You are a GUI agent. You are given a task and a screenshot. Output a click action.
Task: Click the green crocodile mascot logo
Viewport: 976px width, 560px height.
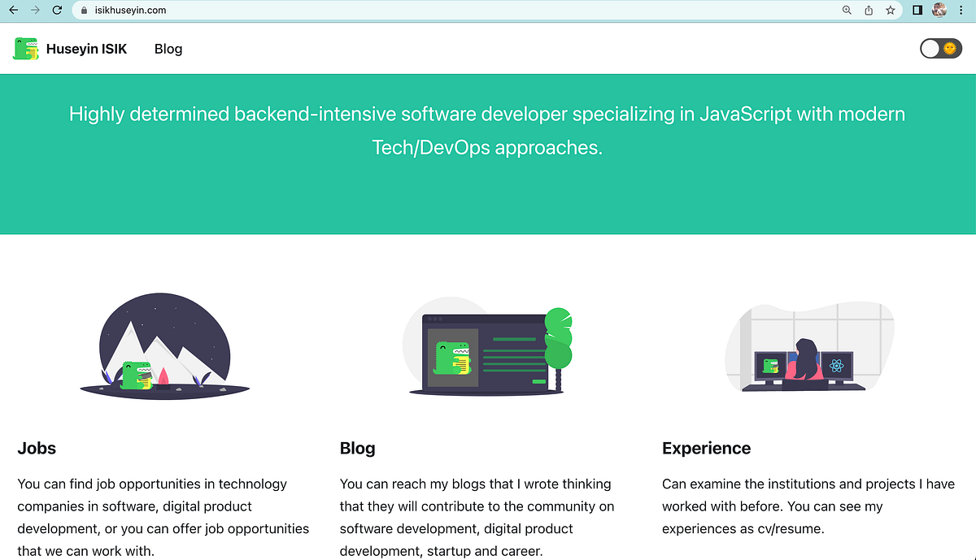pyautogui.click(x=25, y=49)
